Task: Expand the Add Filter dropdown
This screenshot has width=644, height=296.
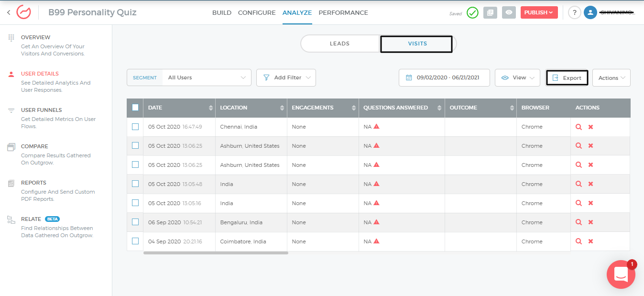Action: [286, 77]
